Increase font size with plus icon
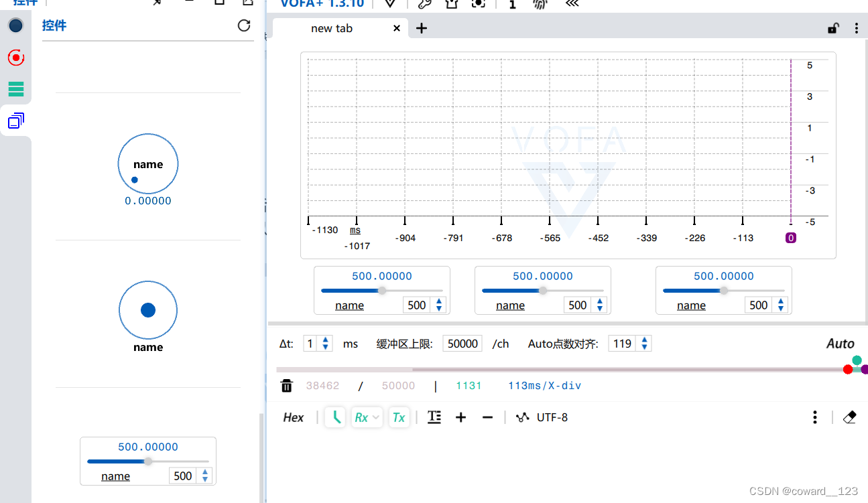 coord(460,417)
